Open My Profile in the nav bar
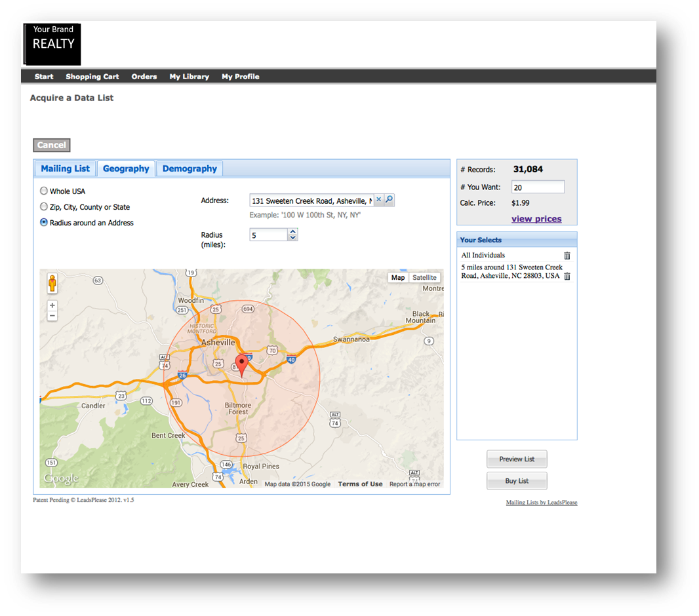 click(240, 77)
